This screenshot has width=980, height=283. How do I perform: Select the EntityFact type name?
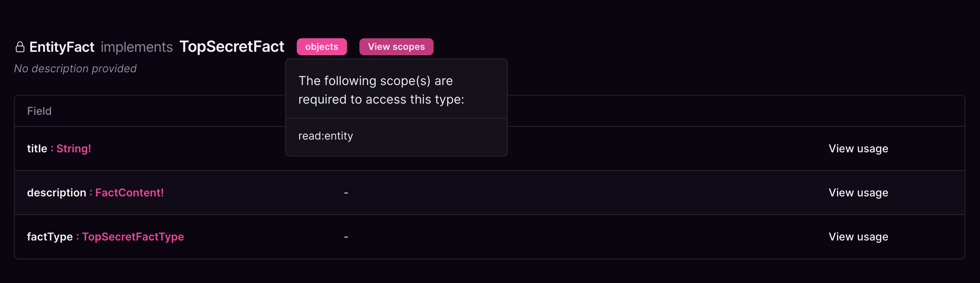pos(62,46)
